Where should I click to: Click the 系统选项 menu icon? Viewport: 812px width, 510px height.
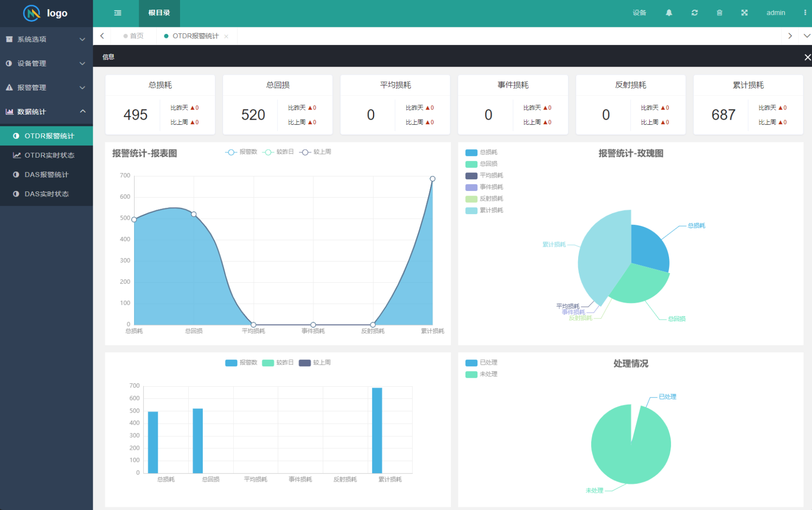pos(9,39)
